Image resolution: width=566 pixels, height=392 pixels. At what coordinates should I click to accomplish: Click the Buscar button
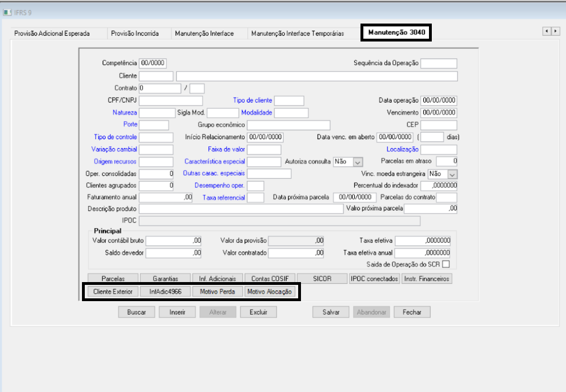pyautogui.click(x=136, y=312)
